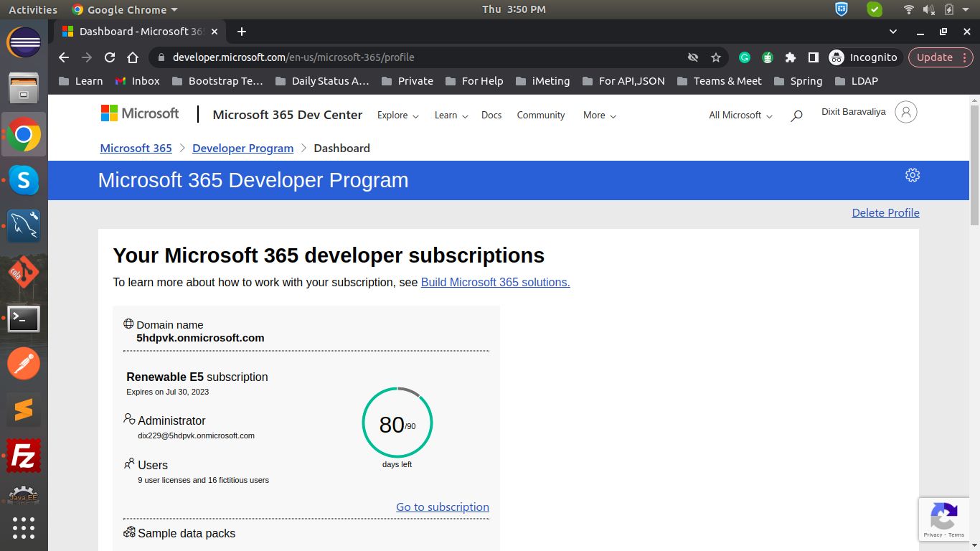Image resolution: width=980 pixels, height=551 pixels.
Task: Open the Chrome side panel
Action: (813, 57)
